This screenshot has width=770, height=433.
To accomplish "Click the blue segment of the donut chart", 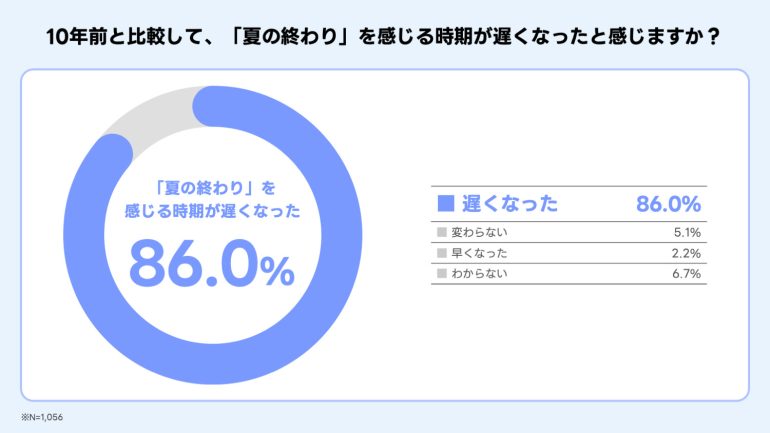I will 330,300.
